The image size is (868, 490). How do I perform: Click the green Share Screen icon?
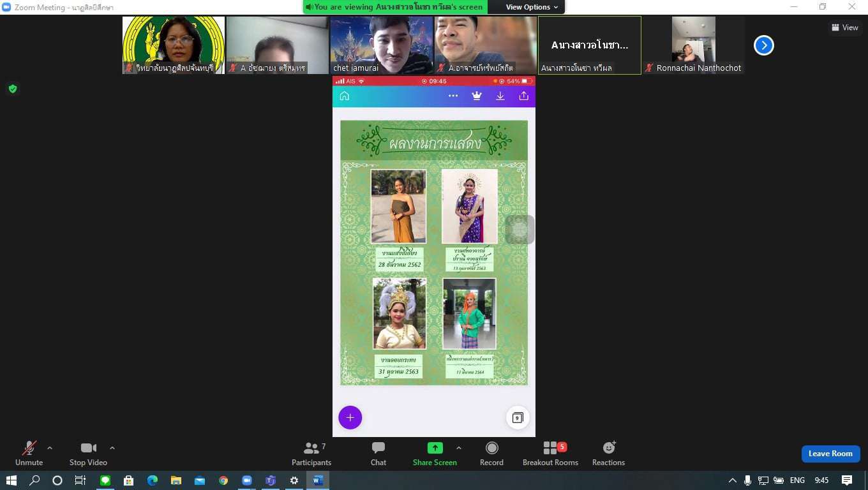click(435, 448)
